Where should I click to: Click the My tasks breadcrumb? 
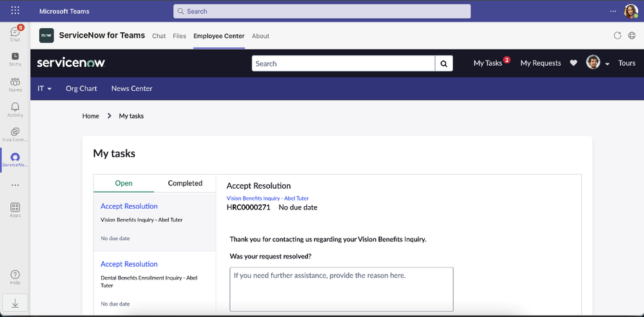tap(132, 116)
